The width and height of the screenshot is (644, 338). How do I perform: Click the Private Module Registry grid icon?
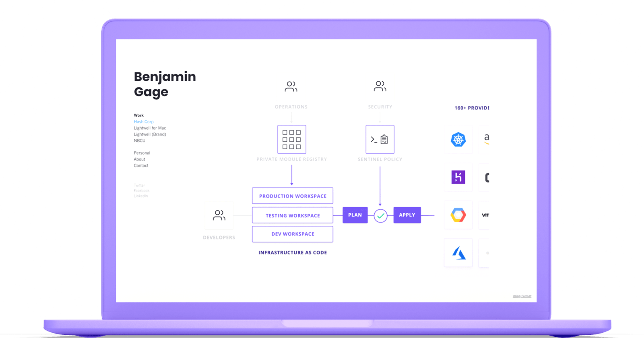tap(292, 139)
